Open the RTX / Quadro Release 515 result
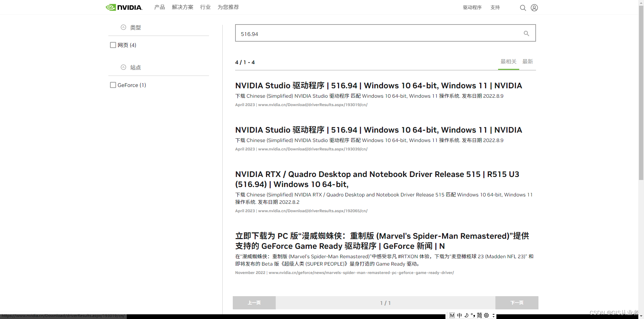Viewport: 644px width, 319px height. 377,179
